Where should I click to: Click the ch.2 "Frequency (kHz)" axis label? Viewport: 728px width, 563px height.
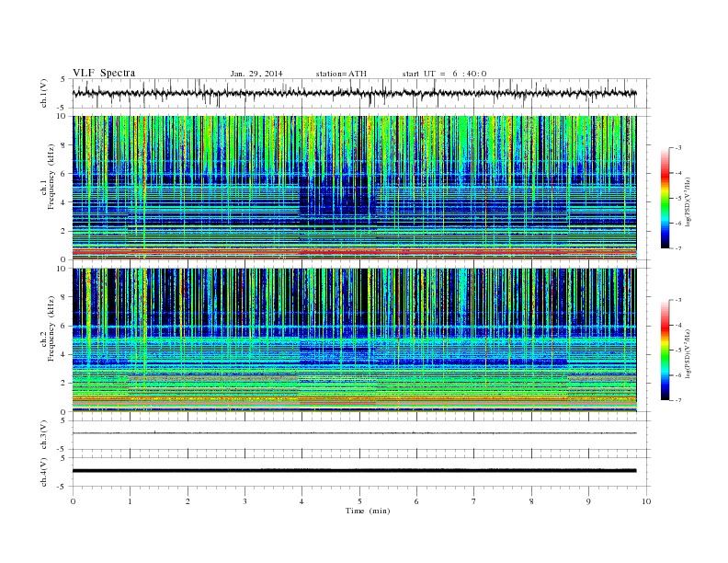(51, 327)
